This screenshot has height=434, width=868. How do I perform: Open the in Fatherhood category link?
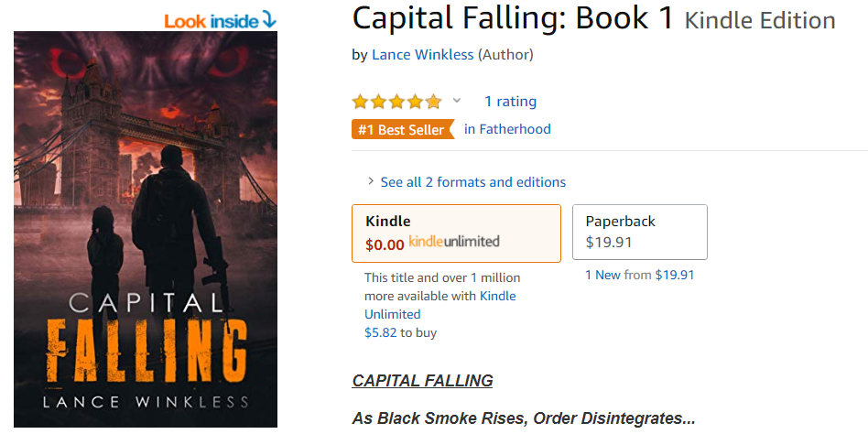point(507,129)
